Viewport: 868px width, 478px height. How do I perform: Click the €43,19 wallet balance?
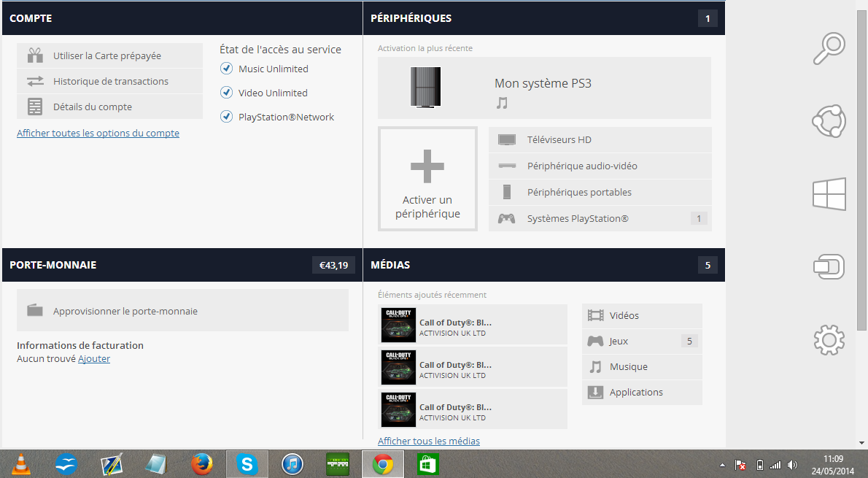click(333, 265)
